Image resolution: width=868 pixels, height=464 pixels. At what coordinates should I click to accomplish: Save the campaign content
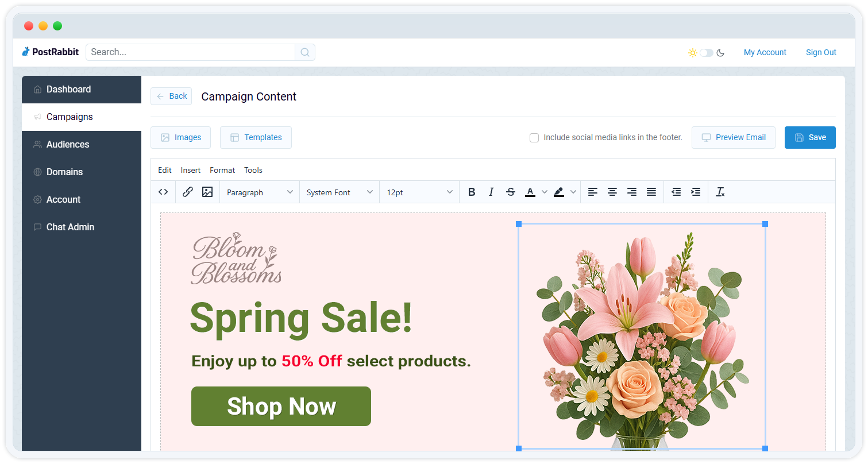pos(810,137)
